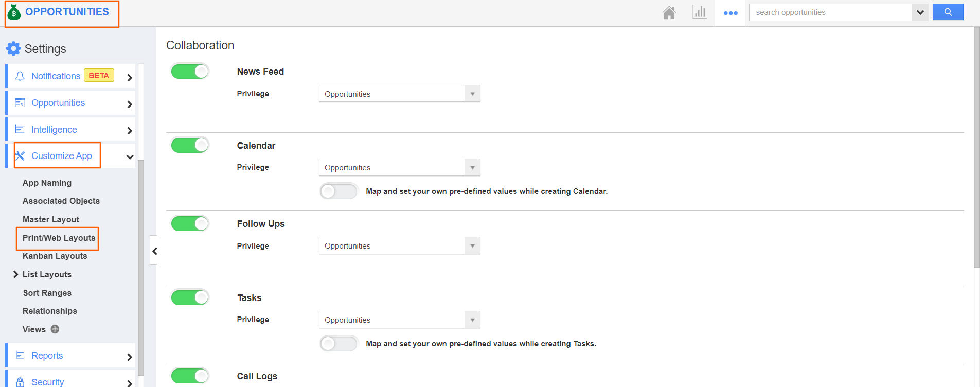Click the Settings gear icon
Screen dimensions: 980x387
(13, 49)
